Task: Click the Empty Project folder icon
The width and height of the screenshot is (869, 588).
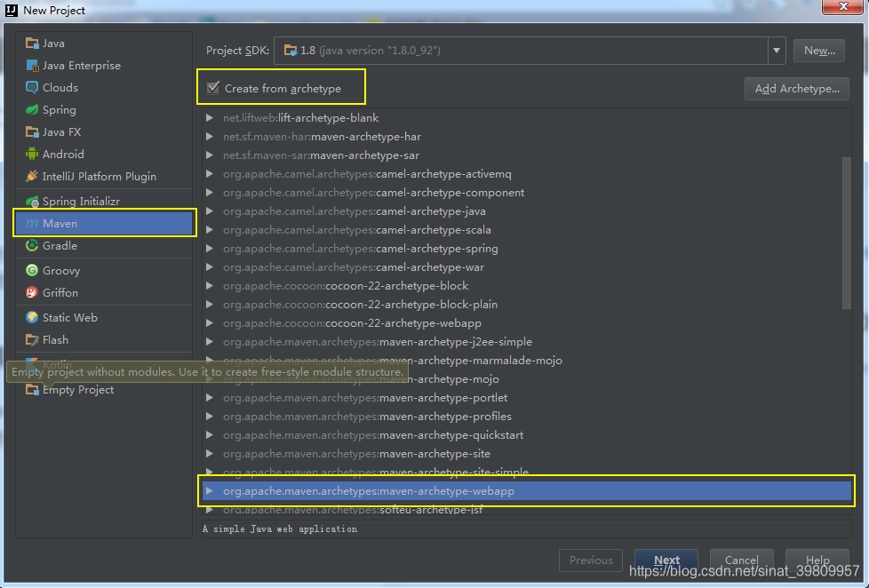Action: (x=32, y=390)
